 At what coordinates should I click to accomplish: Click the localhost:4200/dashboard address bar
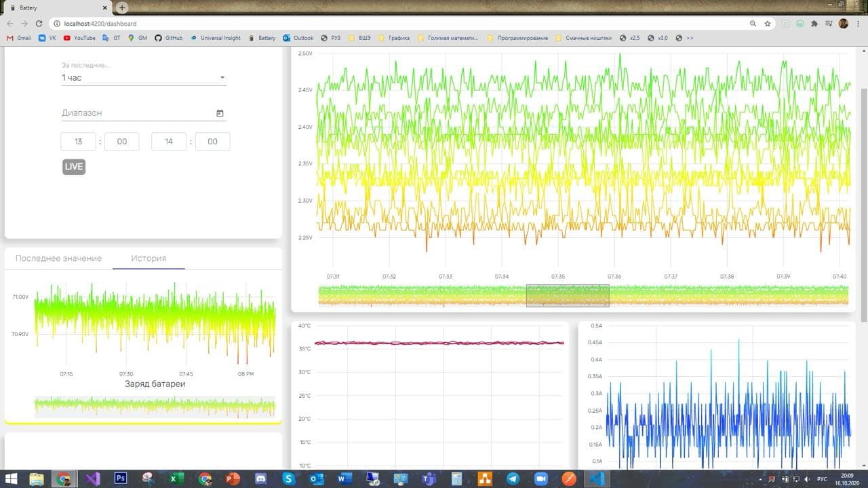coord(412,23)
